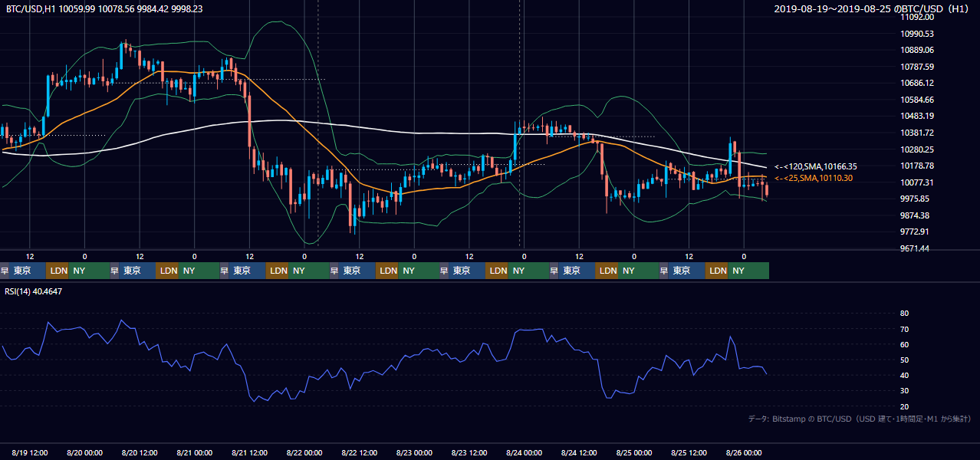Click the 8/19 12:00 date label
The height and width of the screenshot is (460, 980).
click(31, 453)
